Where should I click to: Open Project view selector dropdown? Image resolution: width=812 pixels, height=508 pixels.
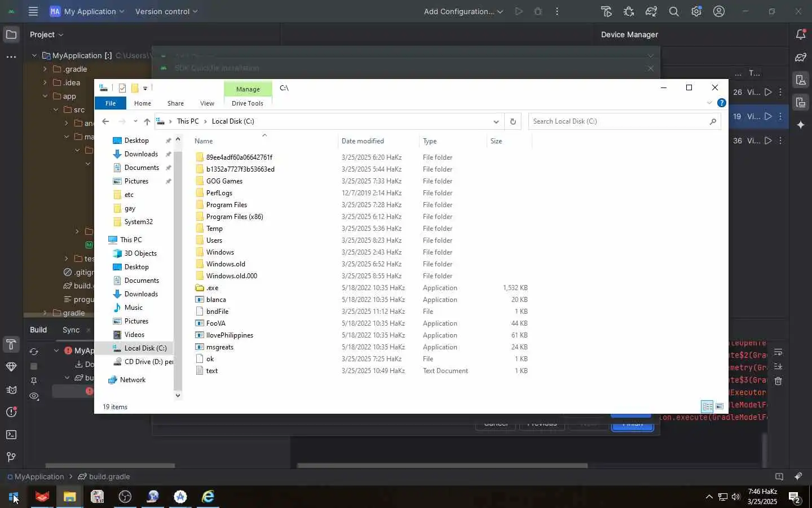[x=46, y=34]
